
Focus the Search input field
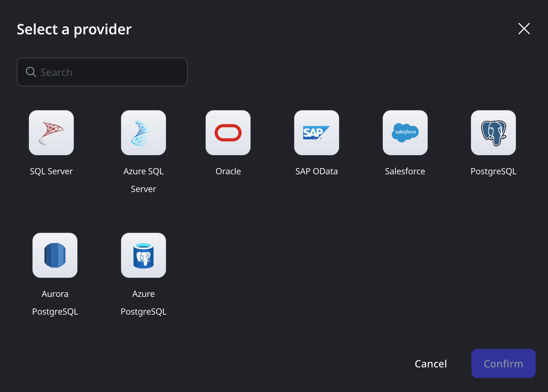[102, 72]
